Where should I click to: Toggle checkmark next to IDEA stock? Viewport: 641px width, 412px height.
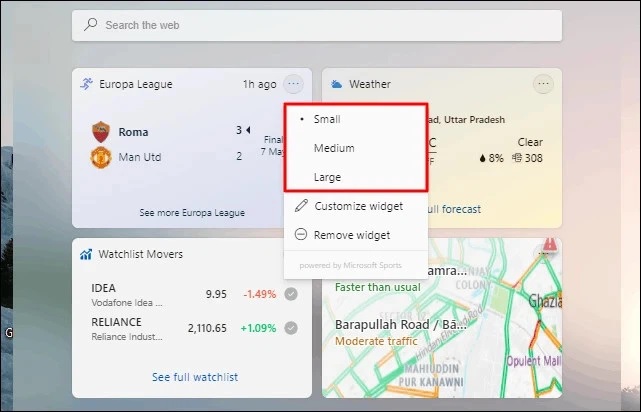[x=291, y=294]
